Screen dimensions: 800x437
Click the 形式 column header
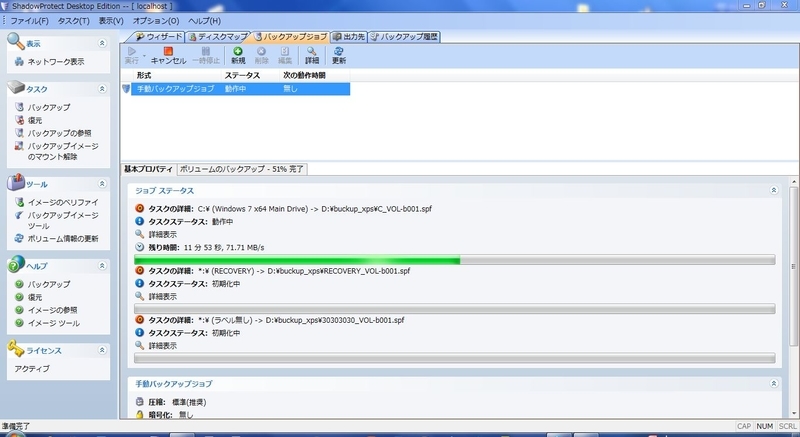click(177, 75)
